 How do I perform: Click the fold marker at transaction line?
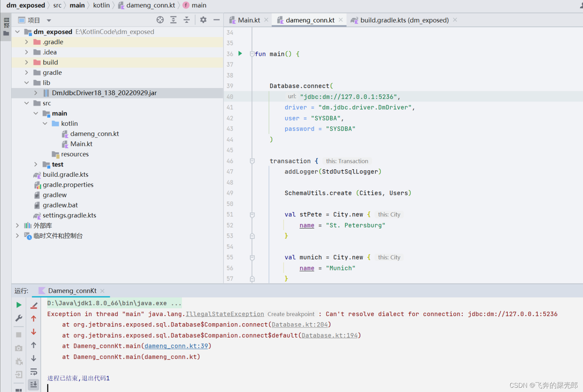tap(252, 161)
